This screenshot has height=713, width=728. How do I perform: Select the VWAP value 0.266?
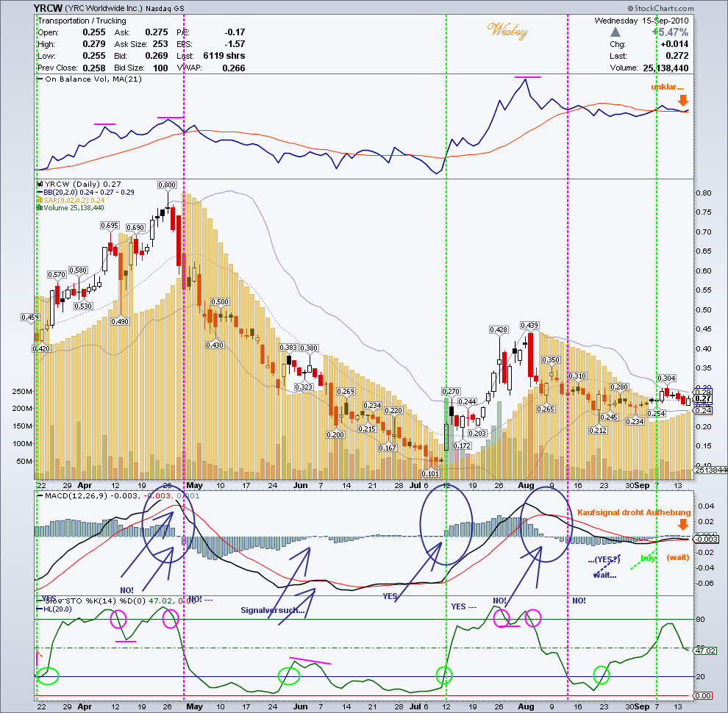tap(234, 68)
